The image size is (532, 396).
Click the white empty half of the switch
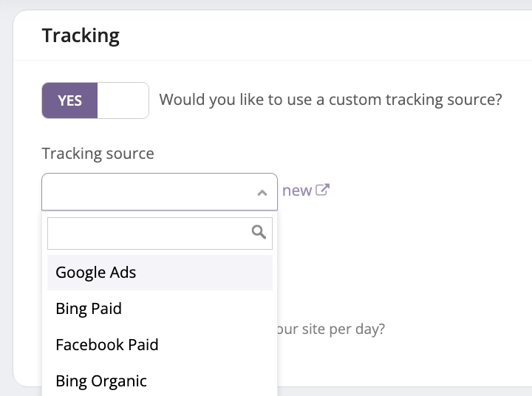[123, 100]
